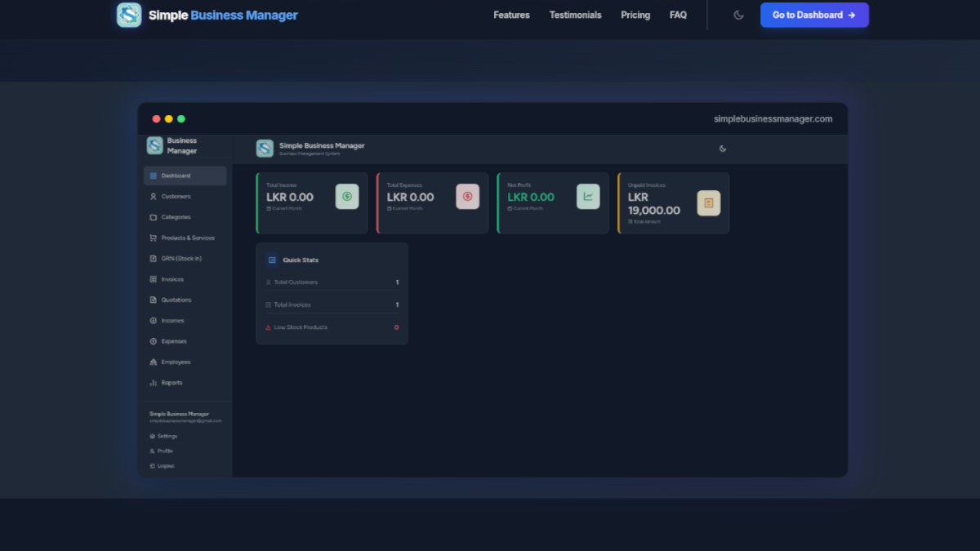
Task: Open Settings in the sidebar footer
Action: (167, 437)
